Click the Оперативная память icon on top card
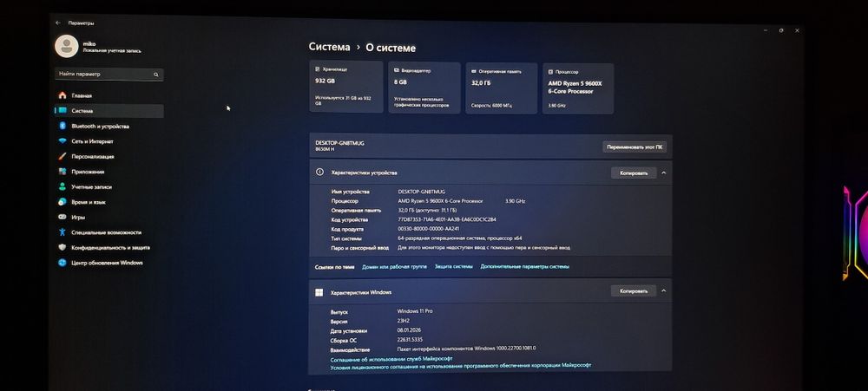The height and width of the screenshot is (391, 868). click(x=474, y=71)
